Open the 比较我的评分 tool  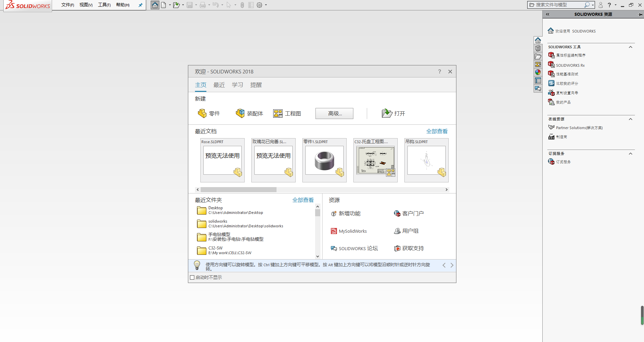(x=567, y=83)
